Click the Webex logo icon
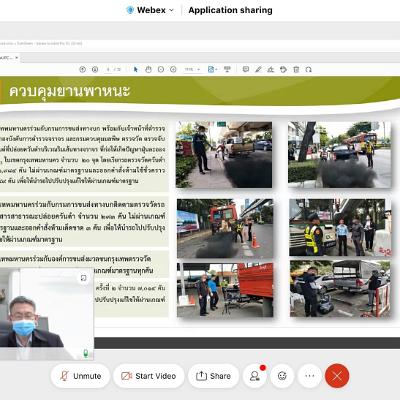Image resolution: width=400 pixels, height=400 pixels. click(x=130, y=10)
